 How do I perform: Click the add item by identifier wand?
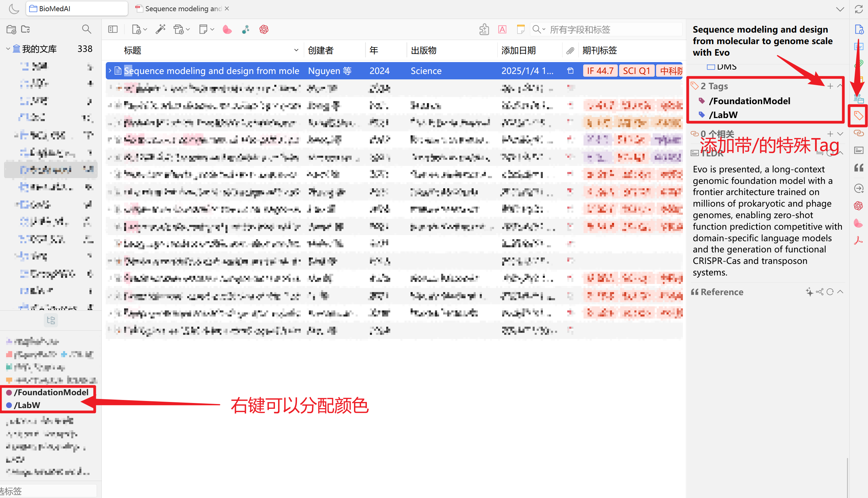160,30
